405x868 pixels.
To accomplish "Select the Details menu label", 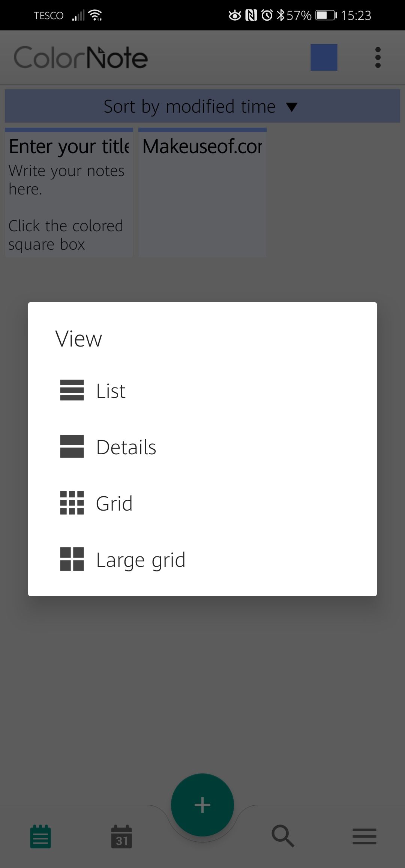I will [x=126, y=447].
